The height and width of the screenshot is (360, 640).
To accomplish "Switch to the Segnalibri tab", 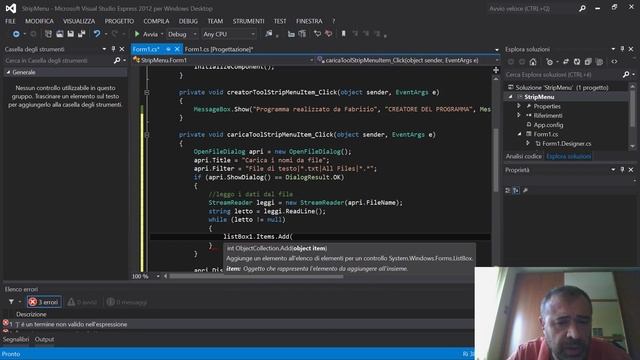I will pyautogui.click(x=16, y=340).
